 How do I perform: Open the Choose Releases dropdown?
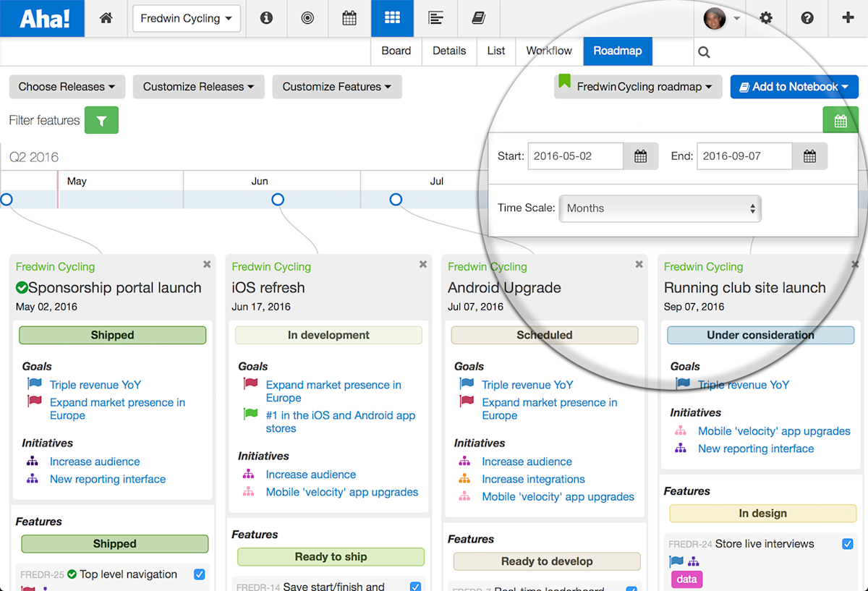[x=67, y=87]
